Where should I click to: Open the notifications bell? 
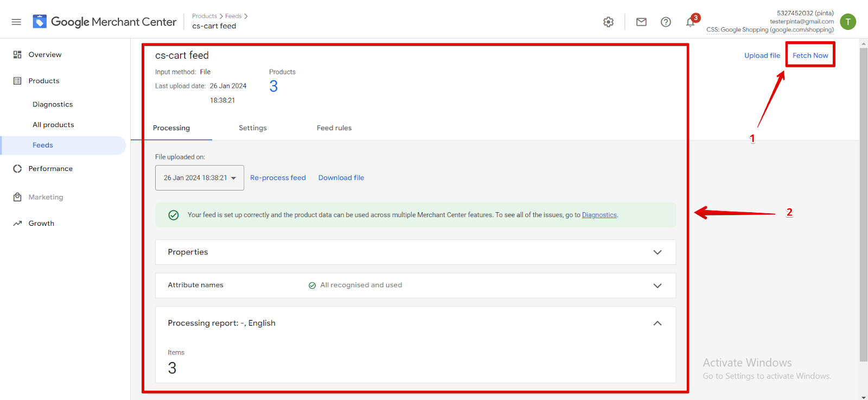coord(691,22)
